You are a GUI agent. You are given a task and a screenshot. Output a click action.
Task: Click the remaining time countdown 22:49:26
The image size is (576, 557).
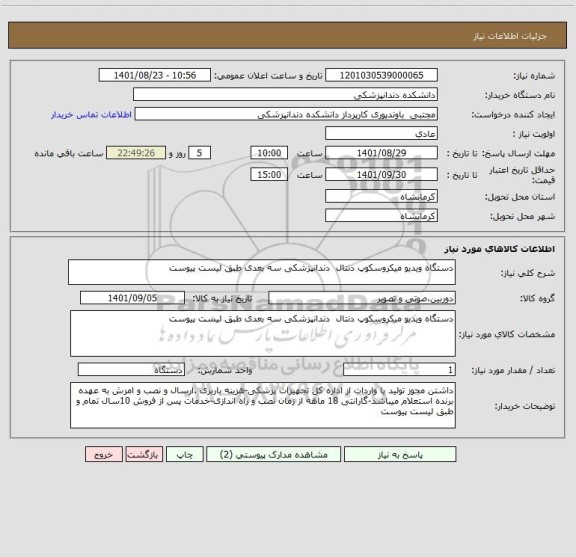136,153
